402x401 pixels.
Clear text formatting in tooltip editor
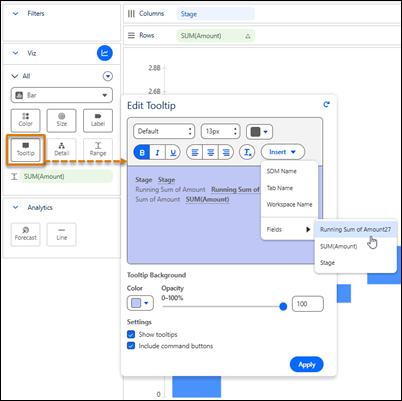pos(247,152)
